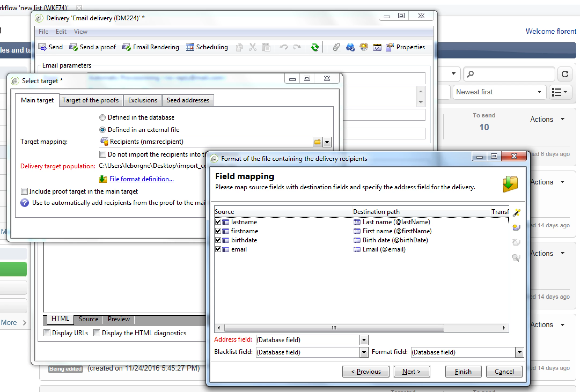This screenshot has width=580, height=392.
Task: Expand the Address field dropdown
Action: coord(364,340)
